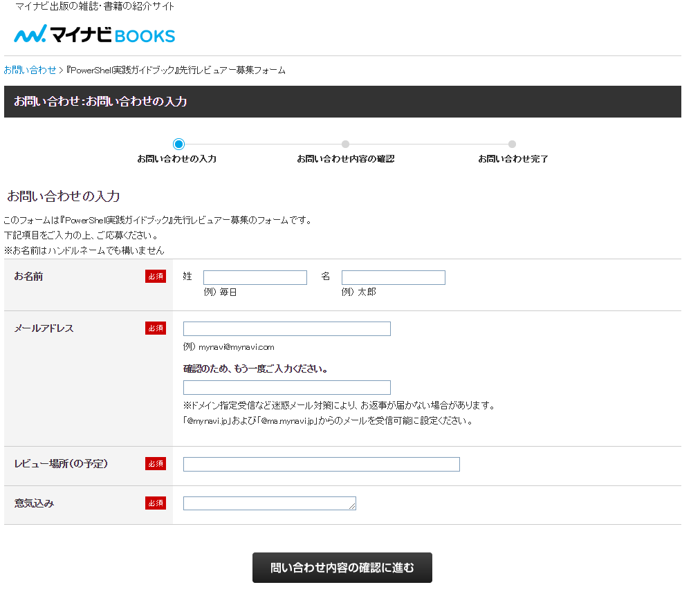Click the マイナビBOOKS logo

[x=95, y=34]
